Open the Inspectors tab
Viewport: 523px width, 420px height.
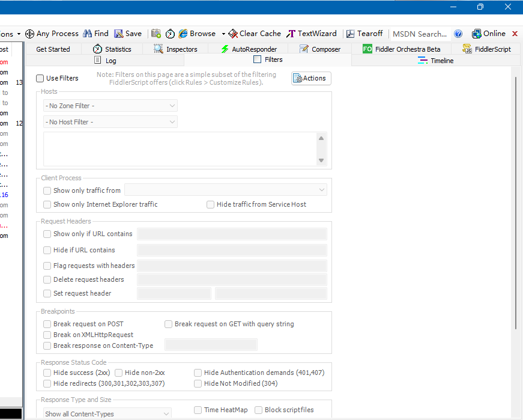point(175,49)
